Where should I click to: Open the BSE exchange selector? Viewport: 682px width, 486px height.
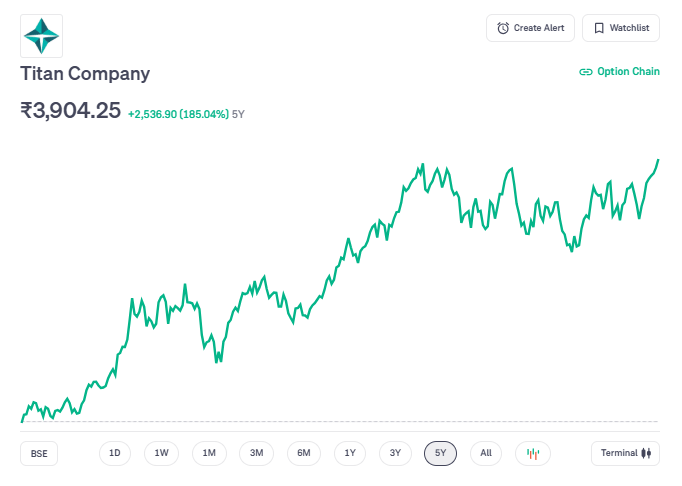click(39, 453)
